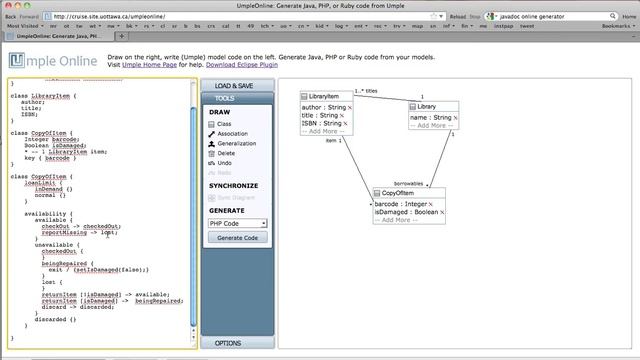Click the browser Reload button
This screenshot has width=640, height=360.
pos(458,17)
